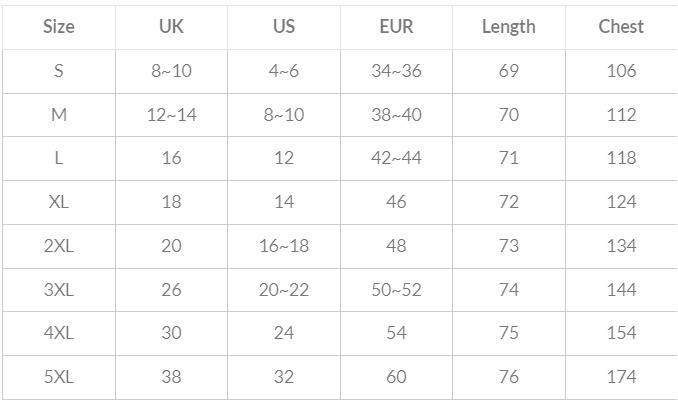Click the Size column header

pyautogui.click(x=58, y=27)
